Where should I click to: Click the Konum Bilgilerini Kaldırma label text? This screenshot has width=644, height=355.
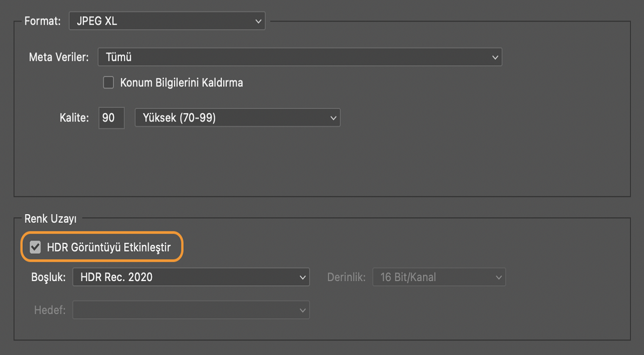click(182, 83)
